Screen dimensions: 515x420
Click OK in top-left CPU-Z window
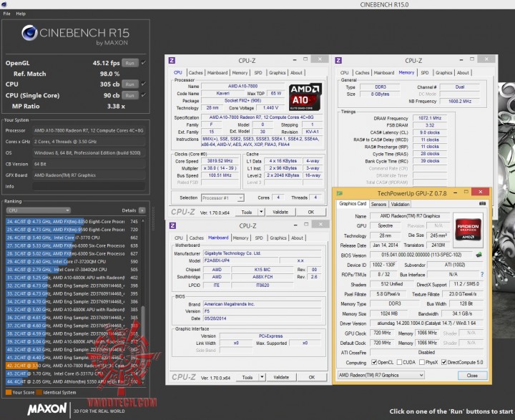click(x=311, y=213)
